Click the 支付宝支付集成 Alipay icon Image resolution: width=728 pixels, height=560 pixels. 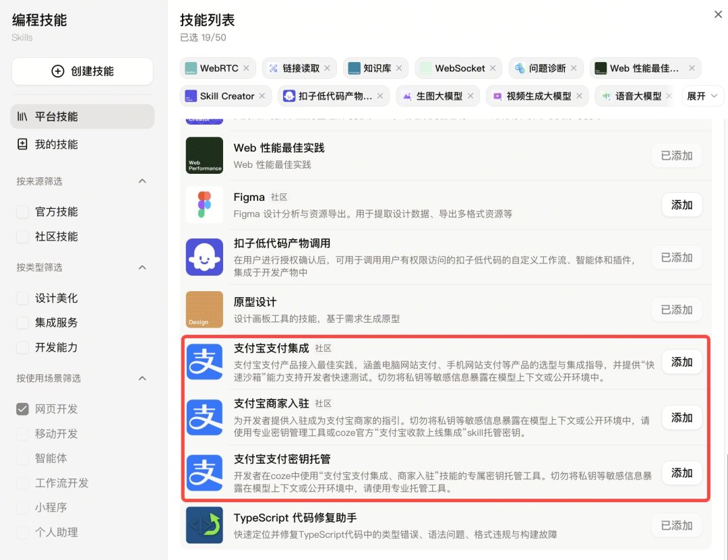(204, 362)
